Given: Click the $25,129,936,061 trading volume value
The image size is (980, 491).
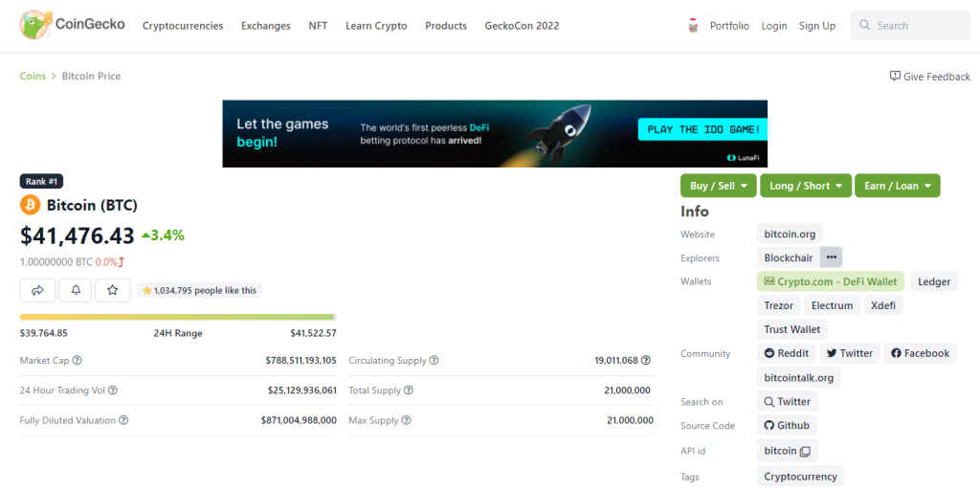Looking at the screenshot, I should click(301, 391).
